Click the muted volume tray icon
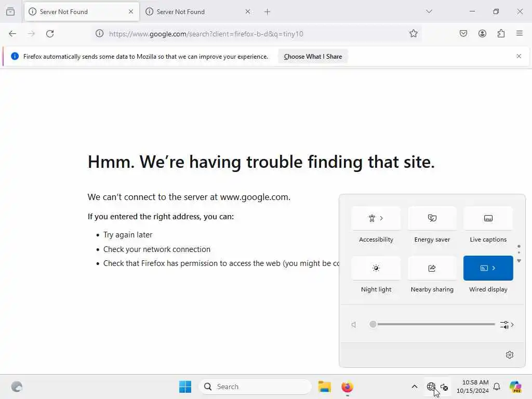 444,387
